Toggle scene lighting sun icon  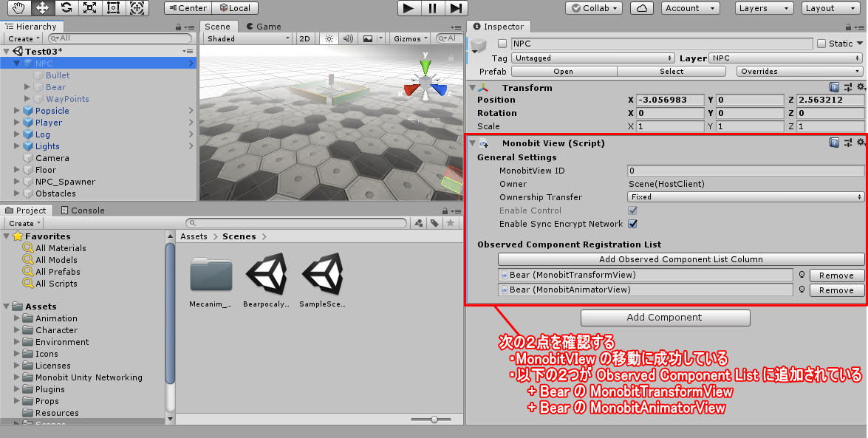coord(329,38)
